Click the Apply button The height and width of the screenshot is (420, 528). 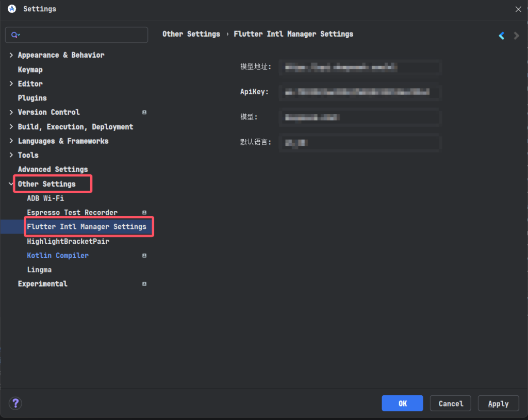pos(498,404)
